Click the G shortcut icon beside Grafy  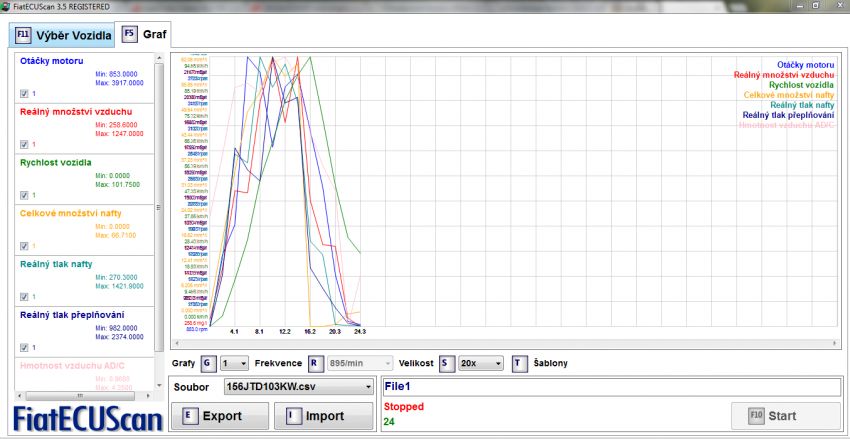click(x=207, y=363)
